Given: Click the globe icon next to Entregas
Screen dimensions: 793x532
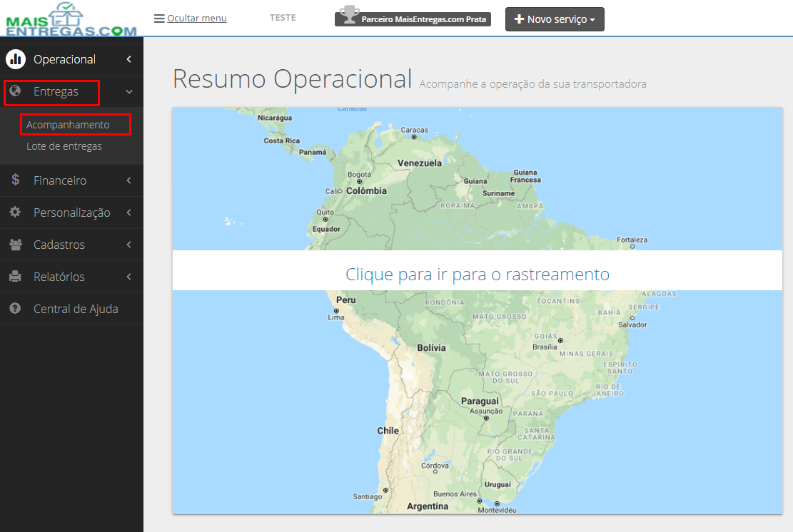Looking at the screenshot, I should pyautogui.click(x=15, y=91).
